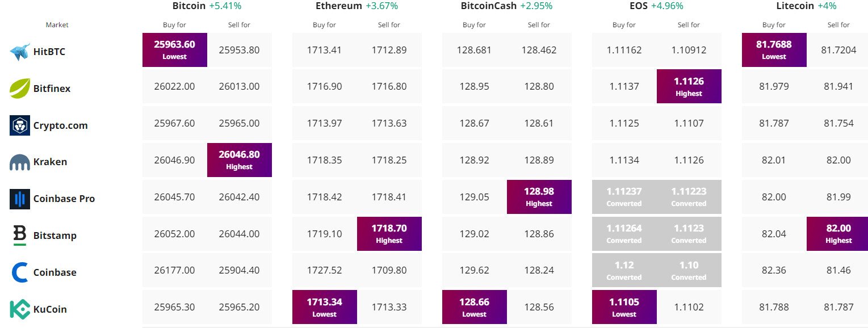Image resolution: width=868 pixels, height=328 pixels.
Task: Click the green Bitfinex leaf logo
Action: 20,89
